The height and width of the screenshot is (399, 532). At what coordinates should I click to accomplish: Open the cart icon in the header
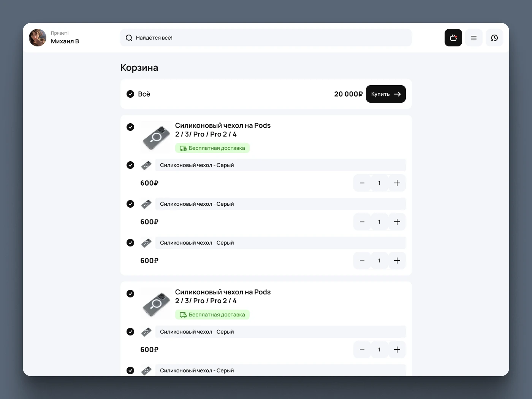click(x=453, y=38)
